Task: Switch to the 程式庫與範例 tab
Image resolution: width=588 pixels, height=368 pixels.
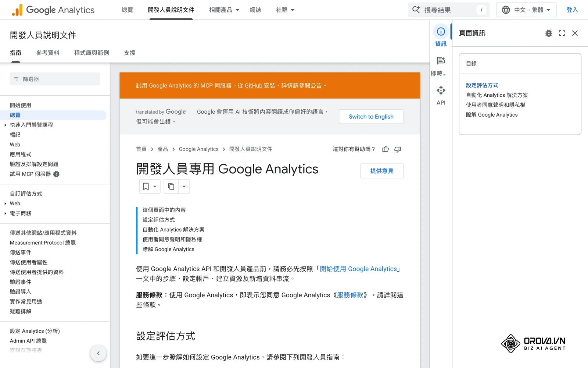Action: (x=92, y=53)
